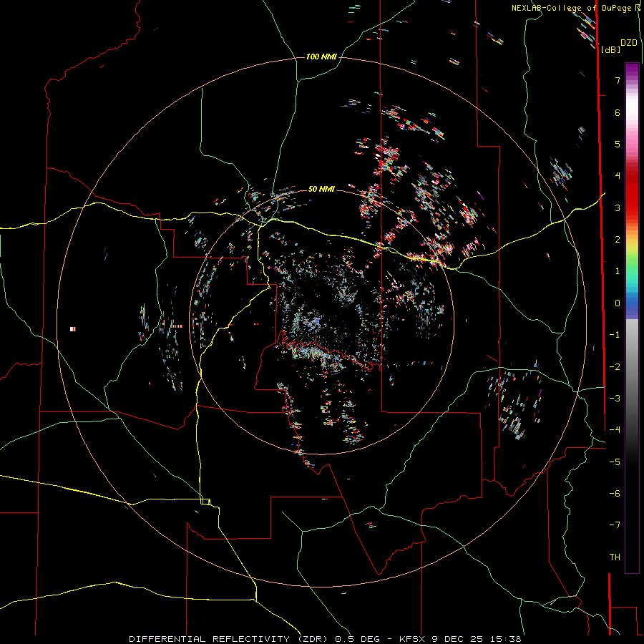Click the 'TH' label on the color scale

point(615,557)
